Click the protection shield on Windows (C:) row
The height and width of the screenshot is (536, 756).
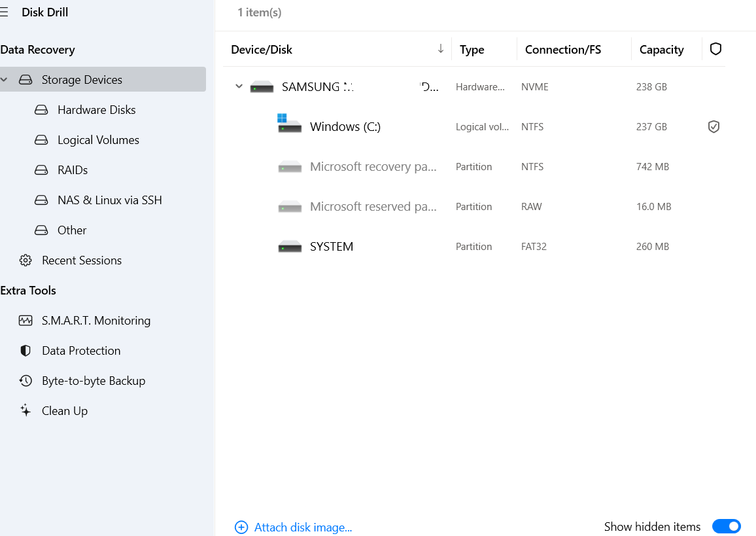coord(713,127)
